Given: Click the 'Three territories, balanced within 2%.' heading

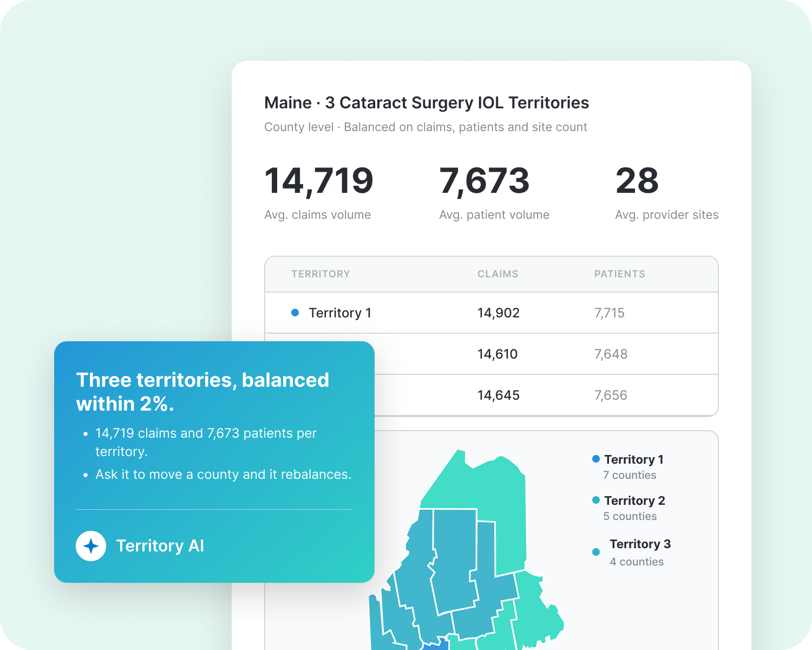Looking at the screenshot, I should pyautogui.click(x=202, y=392).
